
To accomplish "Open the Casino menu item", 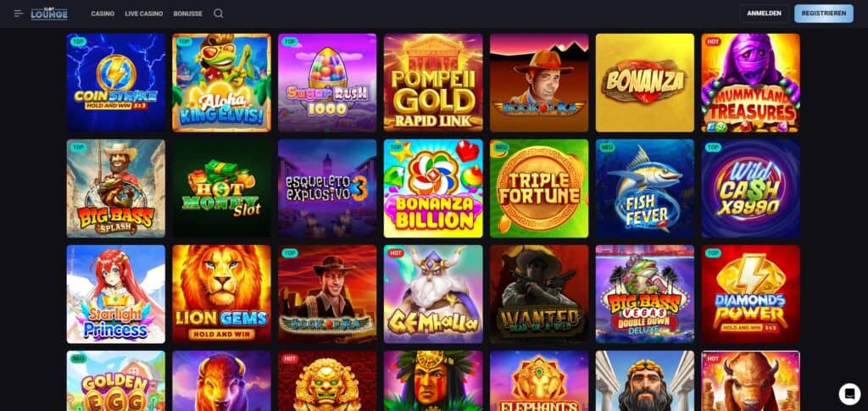I will coord(103,14).
